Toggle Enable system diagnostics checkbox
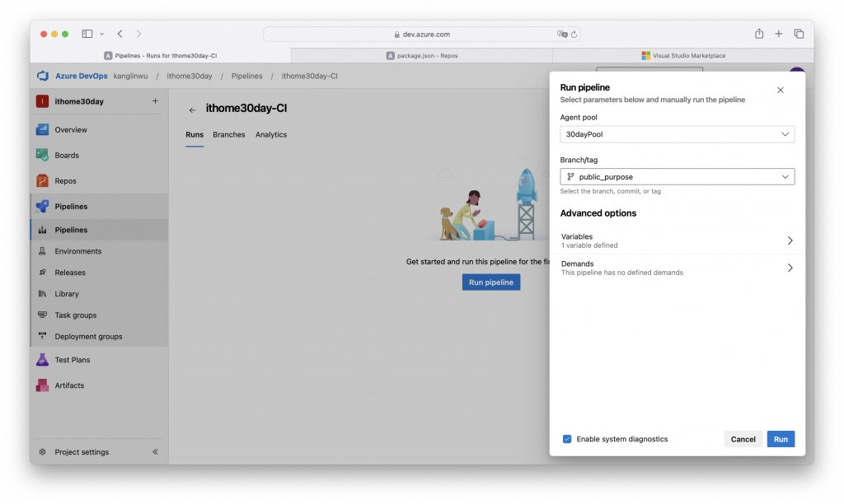 coord(567,439)
